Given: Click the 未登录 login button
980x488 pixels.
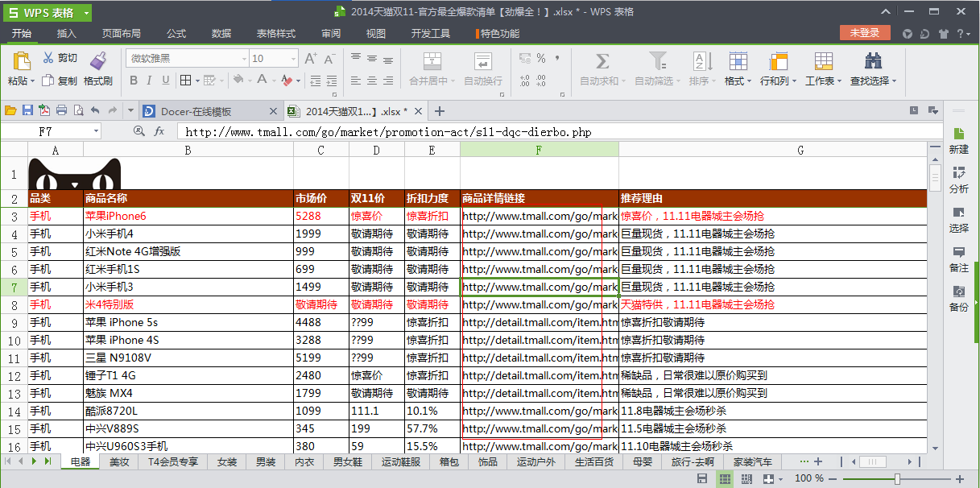Looking at the screenshot, I should [x=865, y=33].
